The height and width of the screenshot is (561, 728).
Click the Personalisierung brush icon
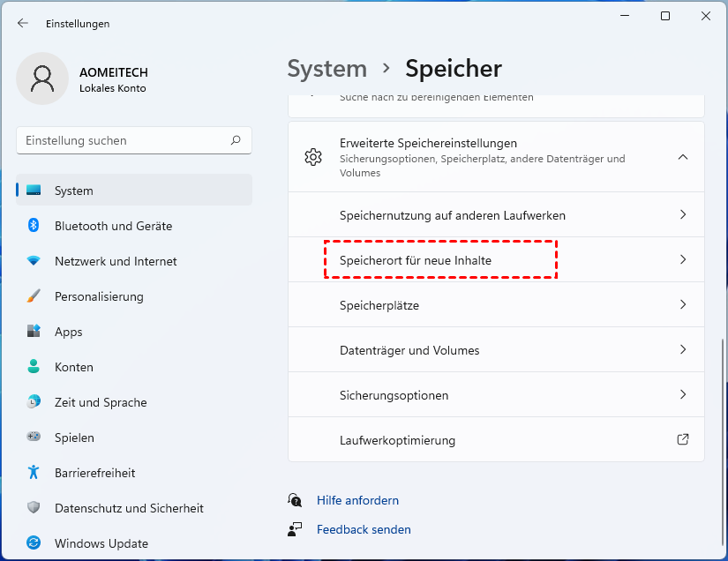click(x=34, y=296)
